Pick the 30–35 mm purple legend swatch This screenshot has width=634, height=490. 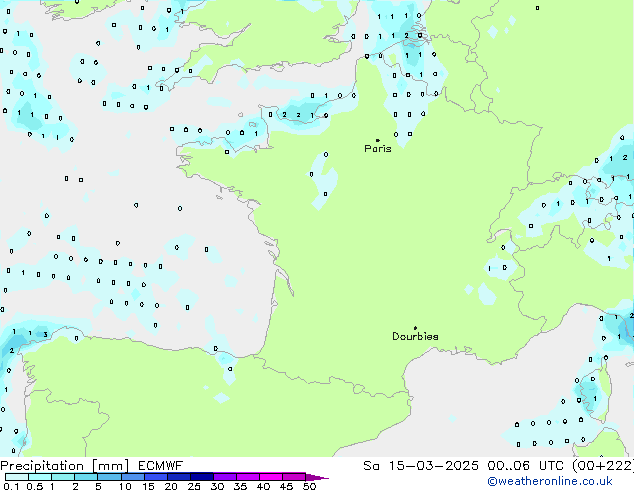tap(225, 477)
